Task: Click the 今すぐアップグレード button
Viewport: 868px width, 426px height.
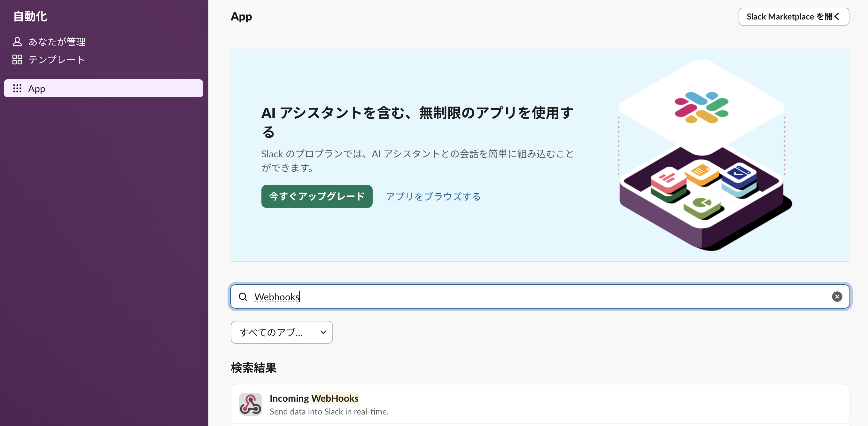Action: [316, 196]
